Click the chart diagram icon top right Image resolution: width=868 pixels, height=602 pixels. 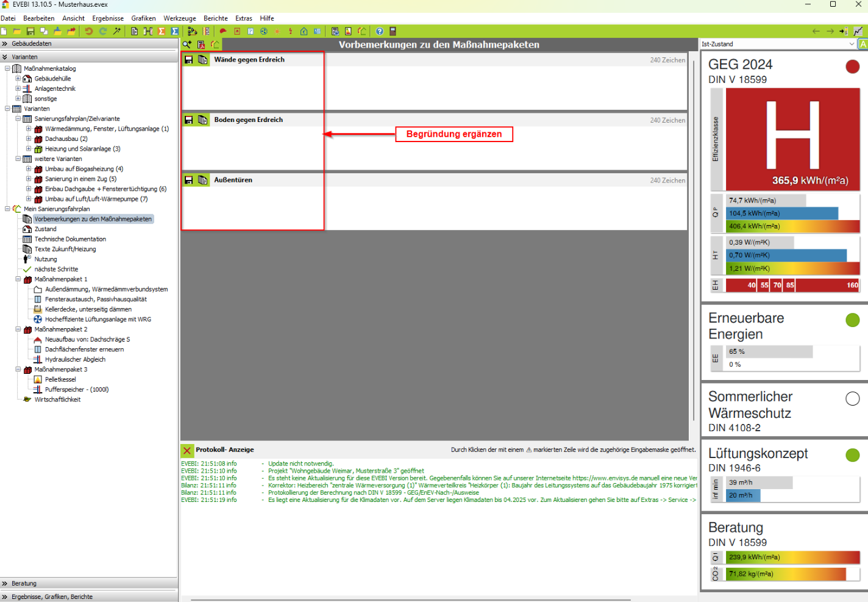858,31
